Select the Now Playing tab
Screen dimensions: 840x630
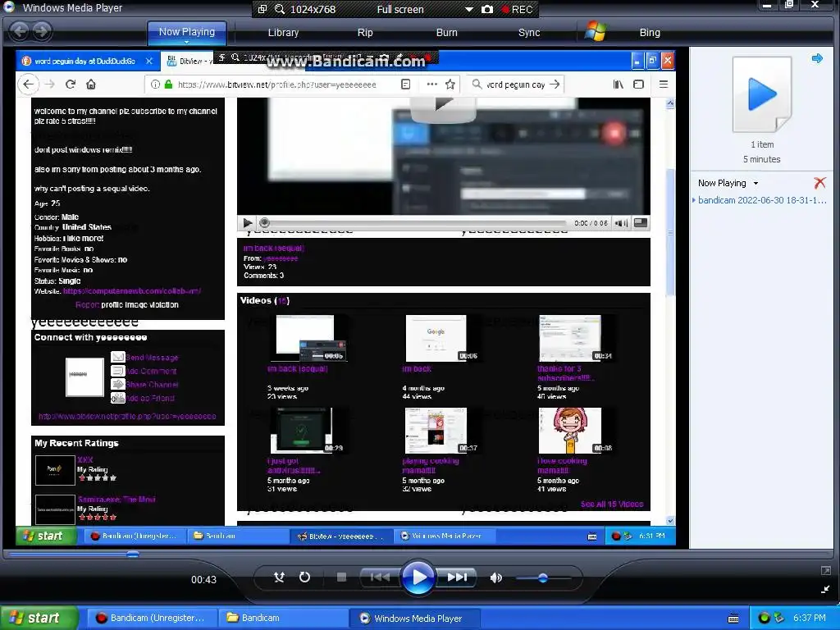pyautogui.click(x=186, y=32)
